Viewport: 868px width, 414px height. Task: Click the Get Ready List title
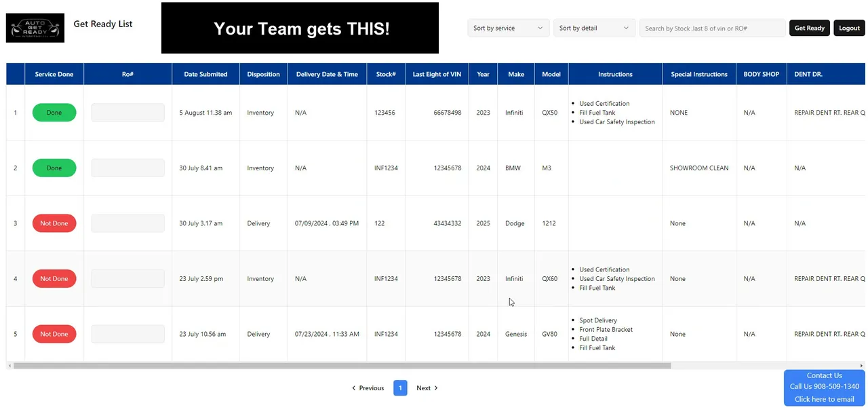tap(103, 24)
